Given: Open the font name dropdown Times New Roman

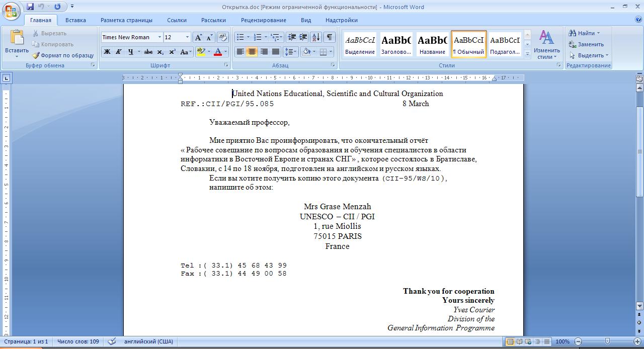Looking at the screenshot, I should point(159,37).
